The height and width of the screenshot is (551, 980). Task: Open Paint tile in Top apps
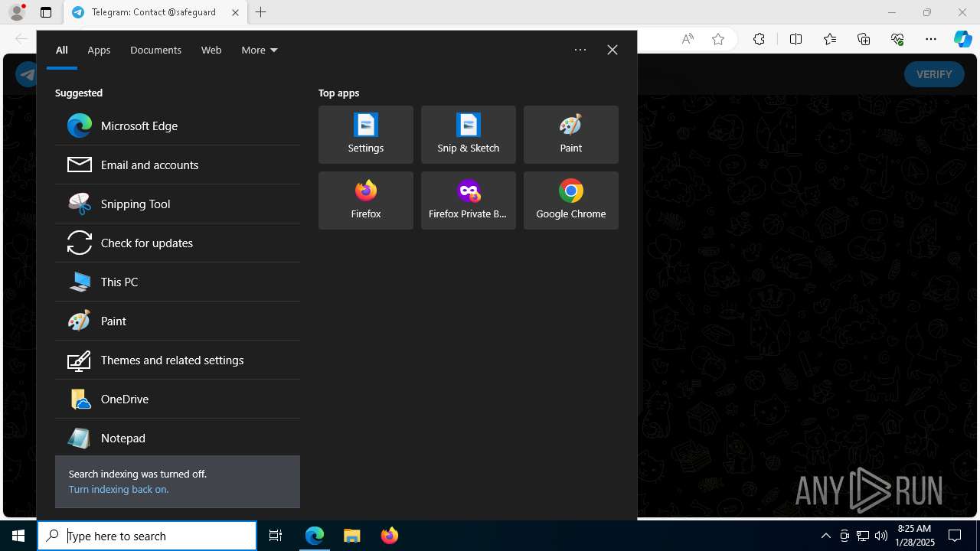click(x=571, y=135)
